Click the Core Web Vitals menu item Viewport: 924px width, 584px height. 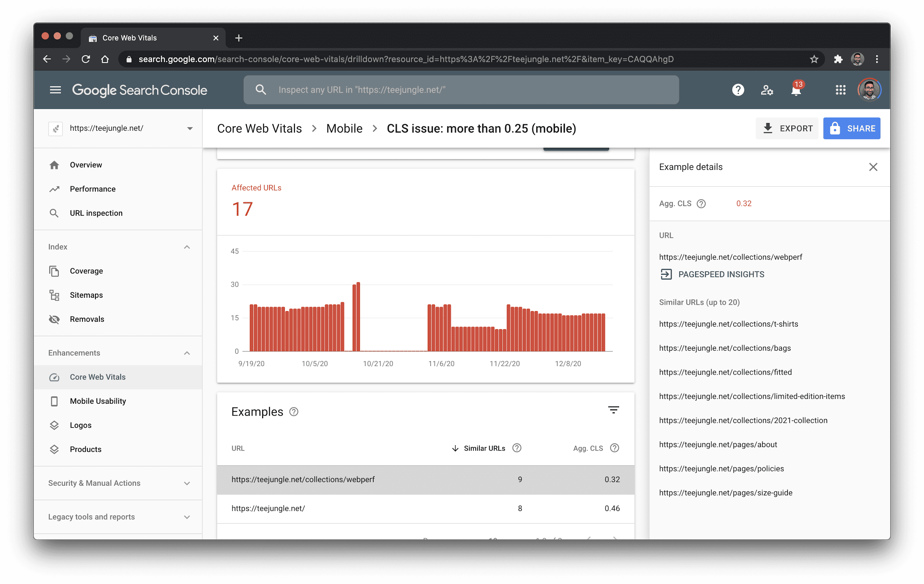(98, 377)
